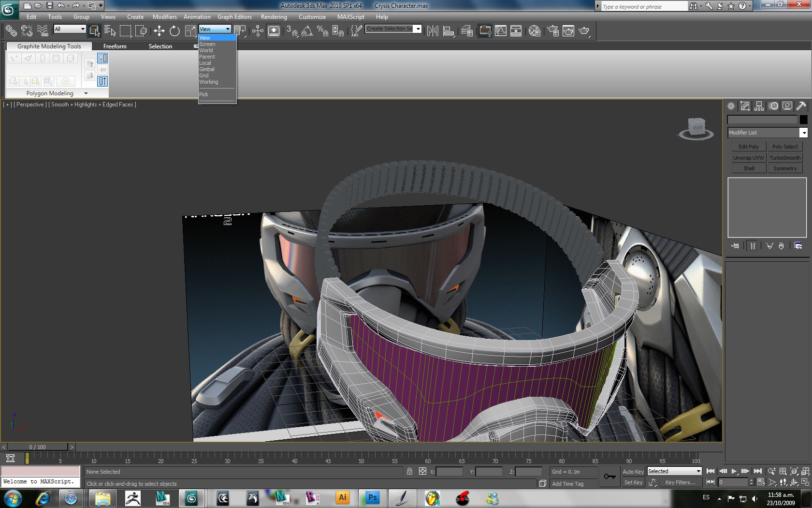This screenshot has width=812, height=508.
Task: Open the Rendering menu
Action: pyautogui.click(x=274, y=17)
